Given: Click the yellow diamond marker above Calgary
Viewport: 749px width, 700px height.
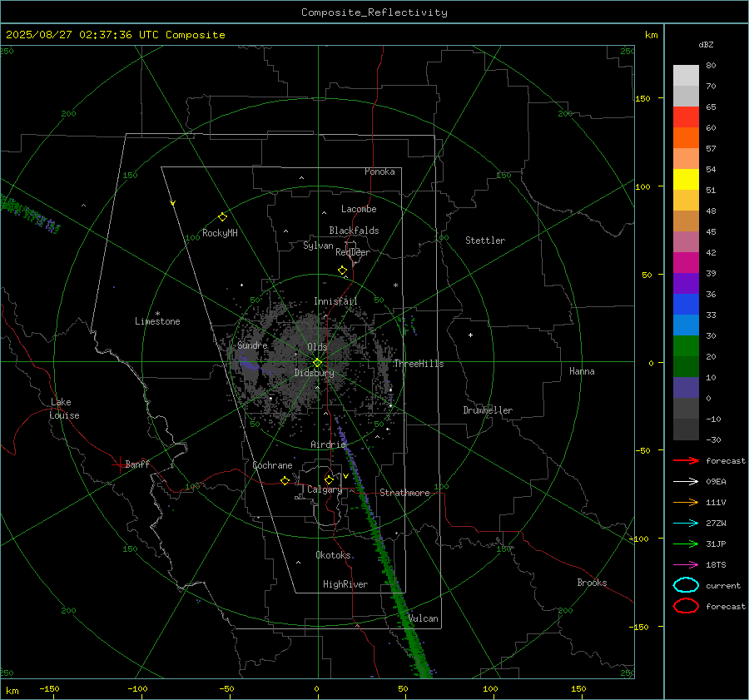Looking at the screenshot, I should pos(329,479).
